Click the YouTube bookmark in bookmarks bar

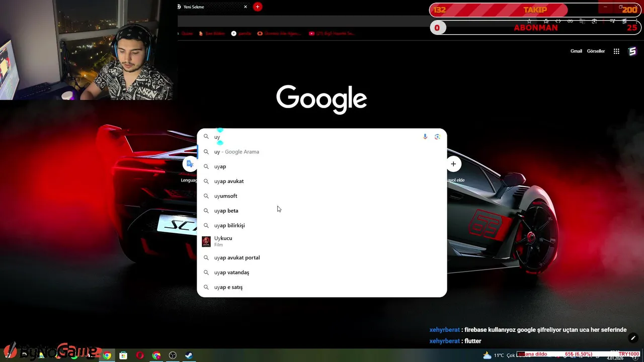tap(332, 34)
